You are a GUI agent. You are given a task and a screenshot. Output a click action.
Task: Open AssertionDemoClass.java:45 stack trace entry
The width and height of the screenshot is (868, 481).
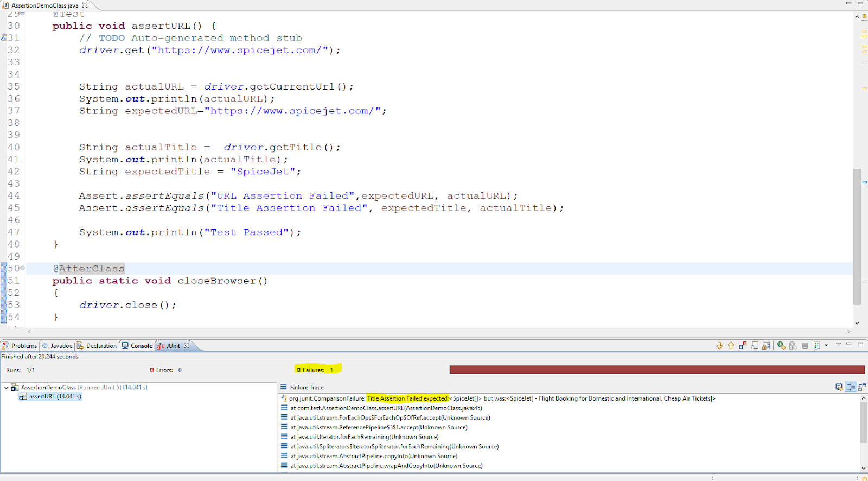coord(386,408)
